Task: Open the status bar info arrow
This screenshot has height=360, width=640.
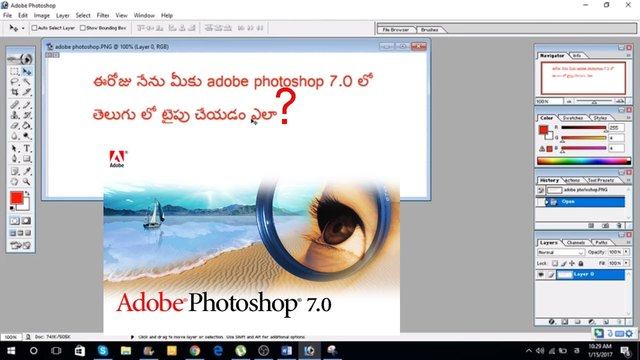Action: (x=132, y=337)
